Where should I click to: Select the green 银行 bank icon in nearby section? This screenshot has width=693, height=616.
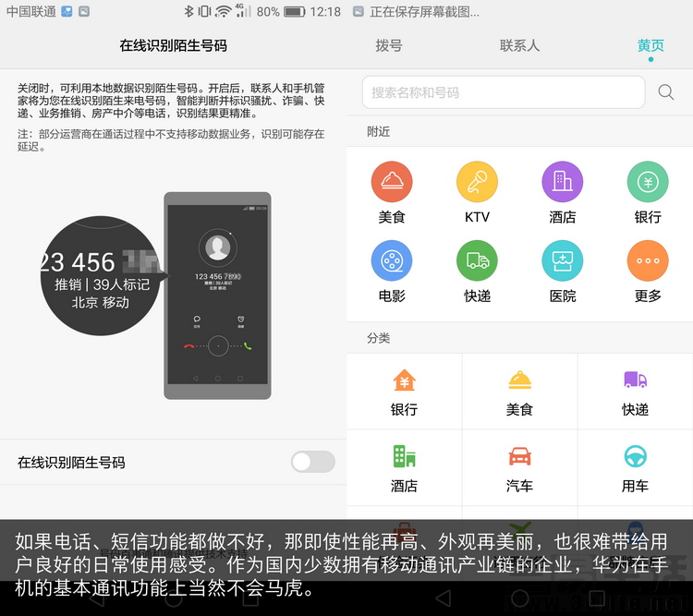point(647,183)
